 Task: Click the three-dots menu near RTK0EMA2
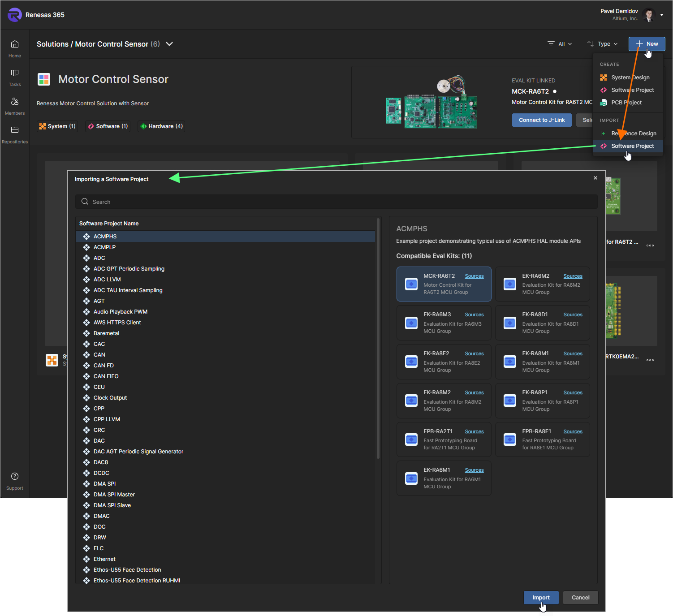click(x=650, y=360)
